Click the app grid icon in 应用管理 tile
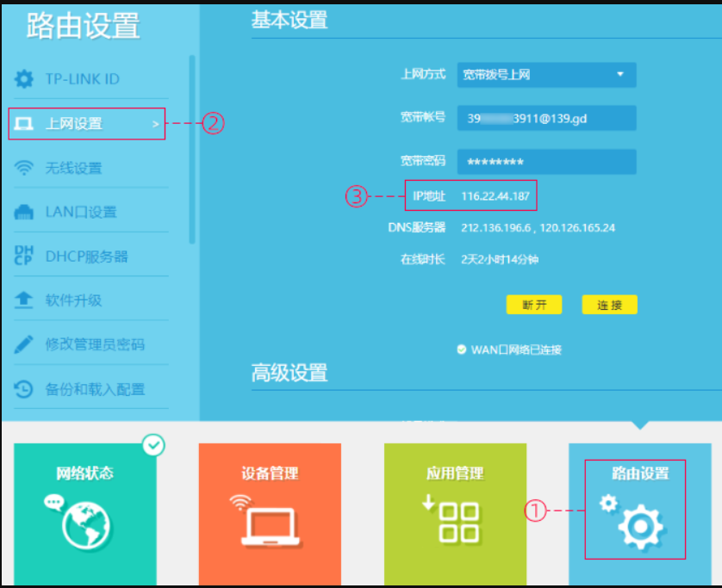The width and height of the screenshot is (722, 588). [453, 519]
